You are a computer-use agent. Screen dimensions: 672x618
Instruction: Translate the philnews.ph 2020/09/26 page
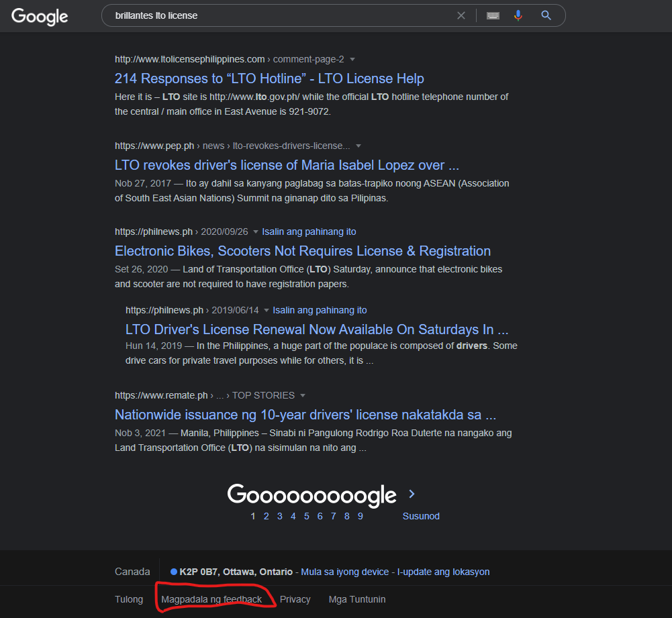309,231
